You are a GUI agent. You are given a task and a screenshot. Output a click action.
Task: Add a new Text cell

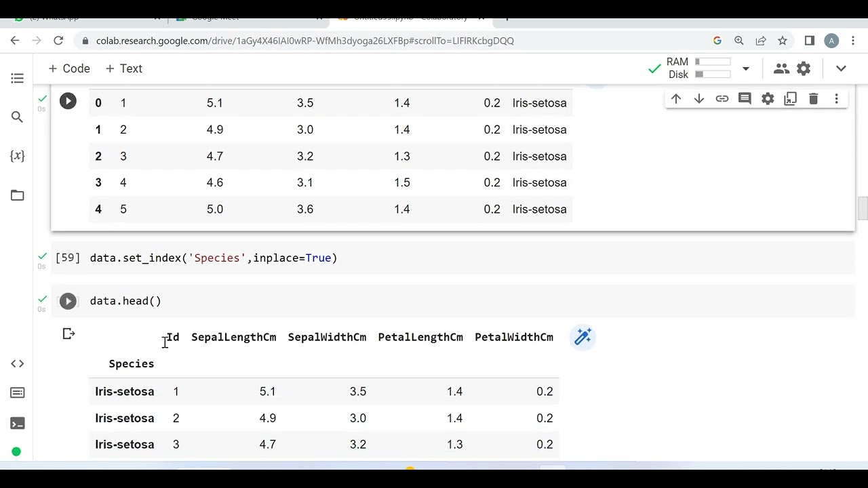pyautogui.click(x=123, y=68)
